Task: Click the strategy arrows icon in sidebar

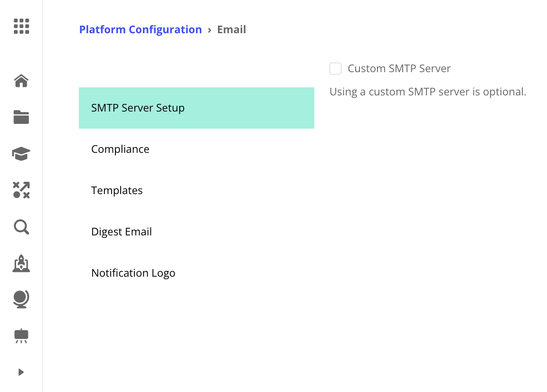Action: 21,190
